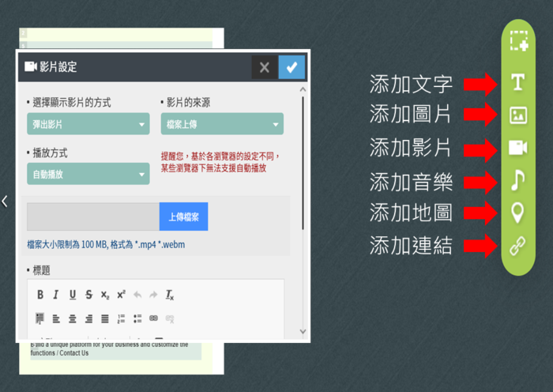Select the add map pin icon
Screen dimensions: 553x392
click(517, 213)
